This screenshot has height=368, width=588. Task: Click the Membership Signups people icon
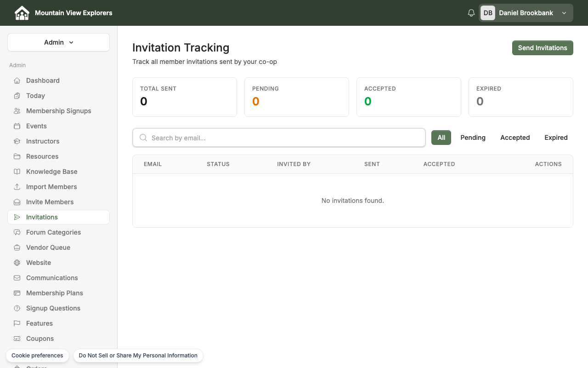tap(17, 111)
